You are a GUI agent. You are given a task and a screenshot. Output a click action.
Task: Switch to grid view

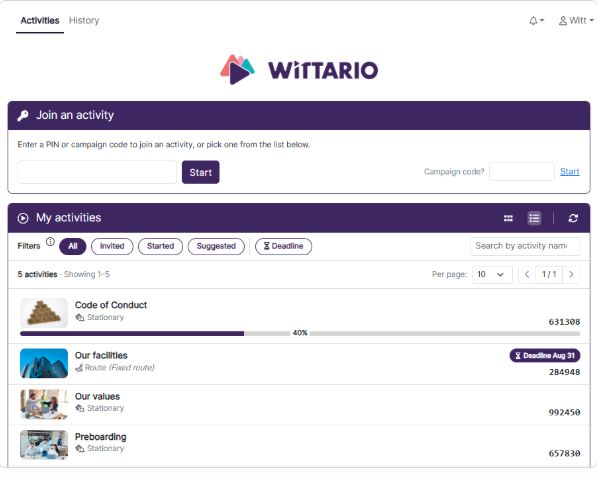point(508,218)
